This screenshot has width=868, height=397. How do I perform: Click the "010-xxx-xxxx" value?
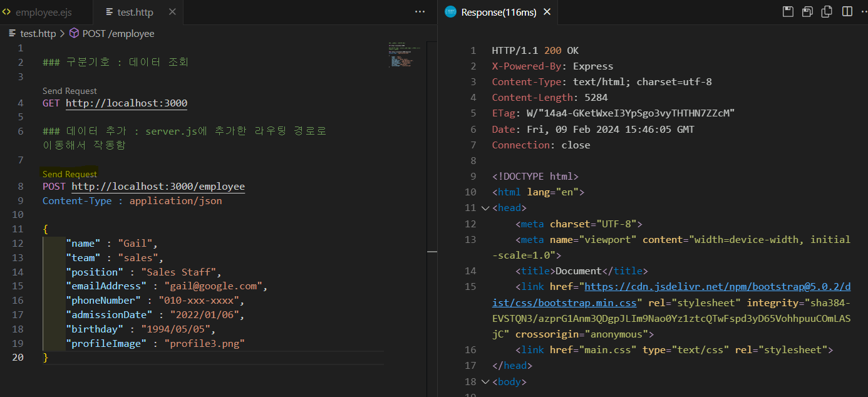[199, 301]
